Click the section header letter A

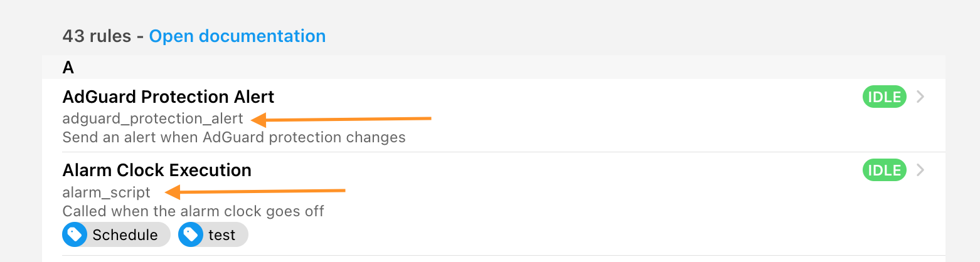point(68,67)
